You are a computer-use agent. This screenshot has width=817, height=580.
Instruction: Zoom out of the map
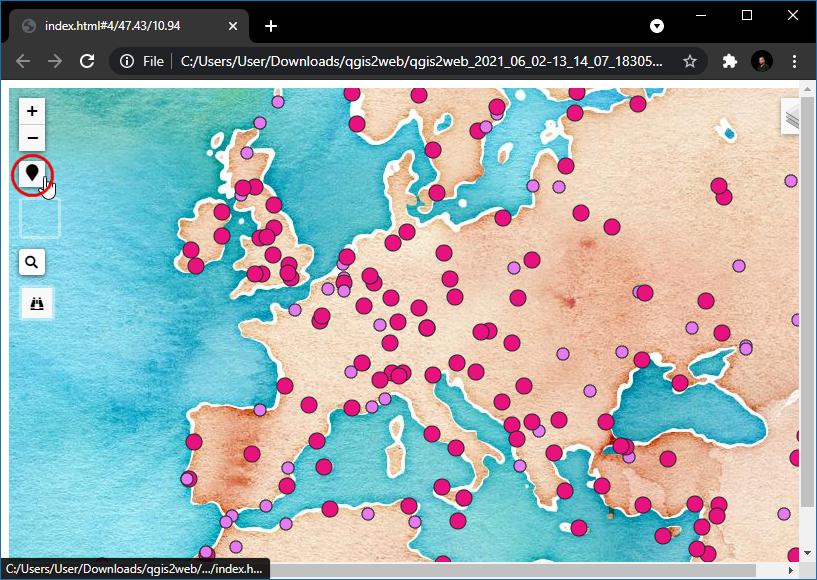tap(32, 137)
